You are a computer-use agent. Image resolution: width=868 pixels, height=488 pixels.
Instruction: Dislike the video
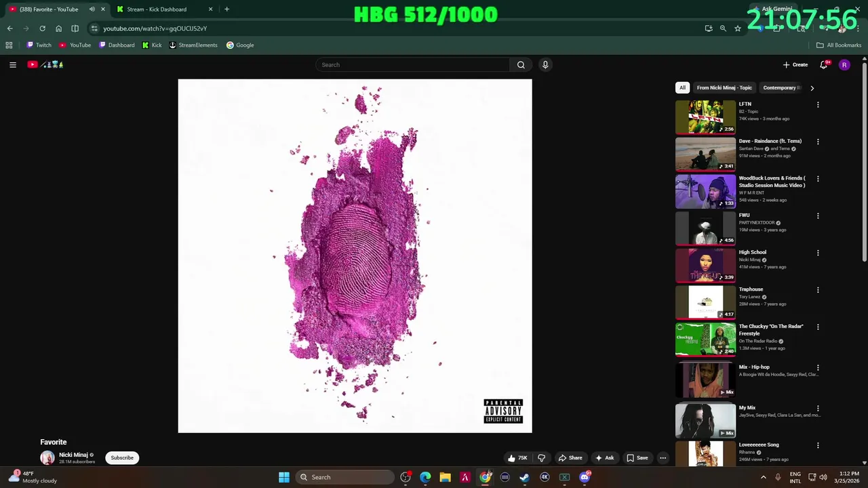(541, 458)
